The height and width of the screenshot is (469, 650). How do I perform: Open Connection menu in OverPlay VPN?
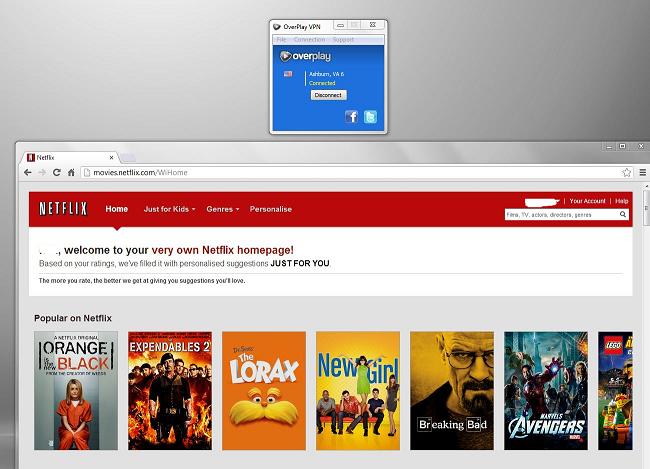tap(309, 40)
